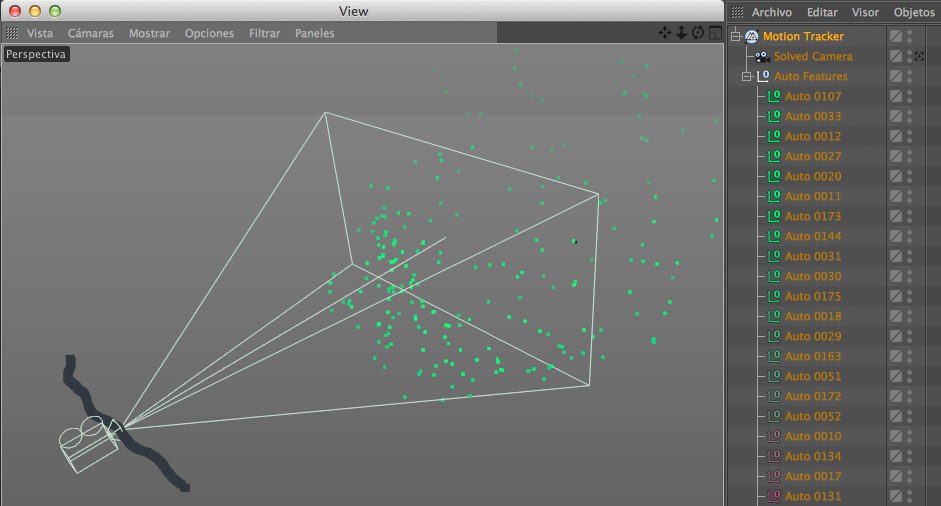Select the Solved Camera object name
Image resolution: width=941 pixels, height=506 pixels.
pyautogui.click(x=813, y=56)
